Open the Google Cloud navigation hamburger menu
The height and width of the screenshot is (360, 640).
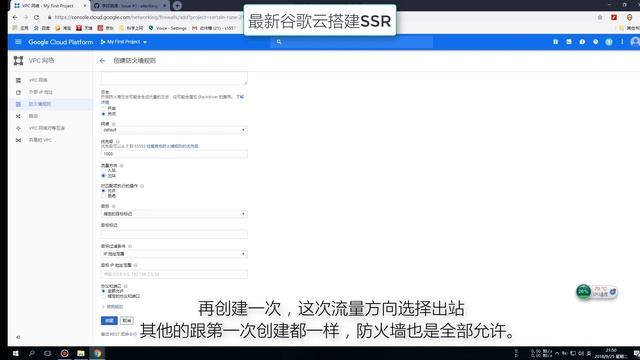click(18, 42)
